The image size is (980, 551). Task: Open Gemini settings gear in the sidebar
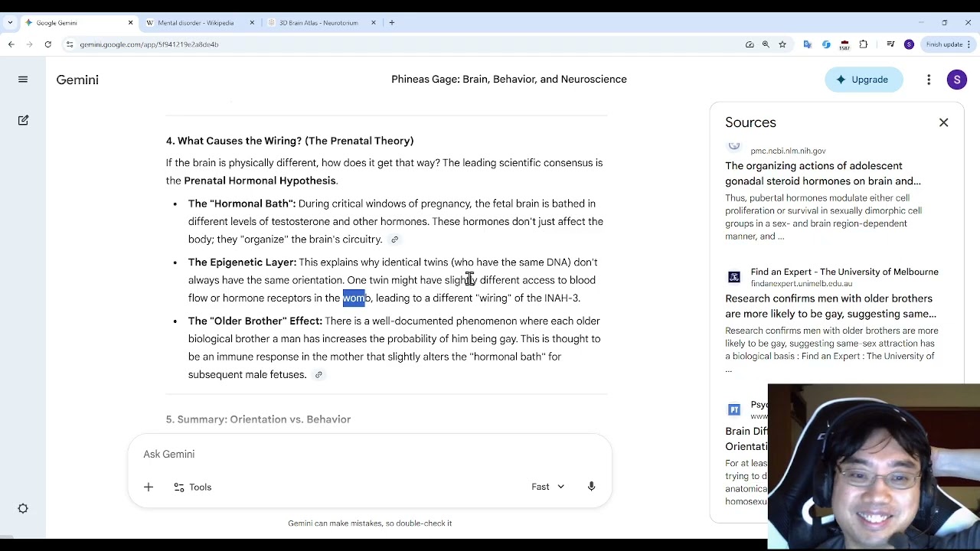point(23,508)
